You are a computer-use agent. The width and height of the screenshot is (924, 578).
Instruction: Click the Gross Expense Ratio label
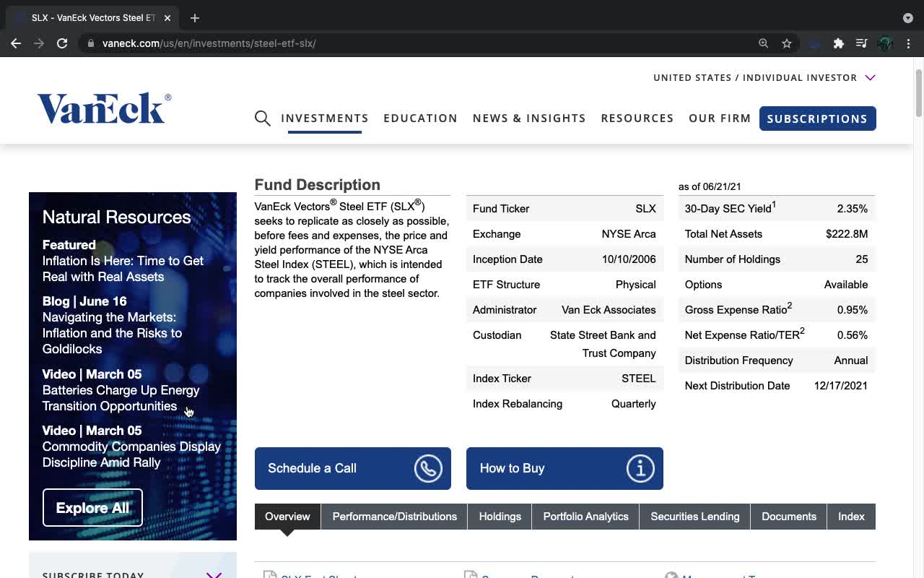738,309
